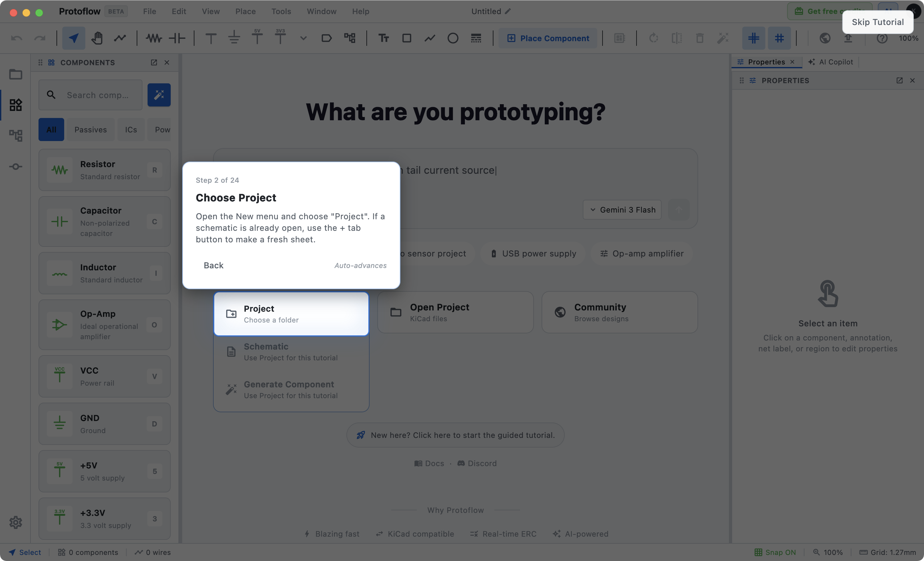Viewport: 924px width, 561px height.
Task: Click the mirror flip icon in toolbar
Action: pos(677,38)
